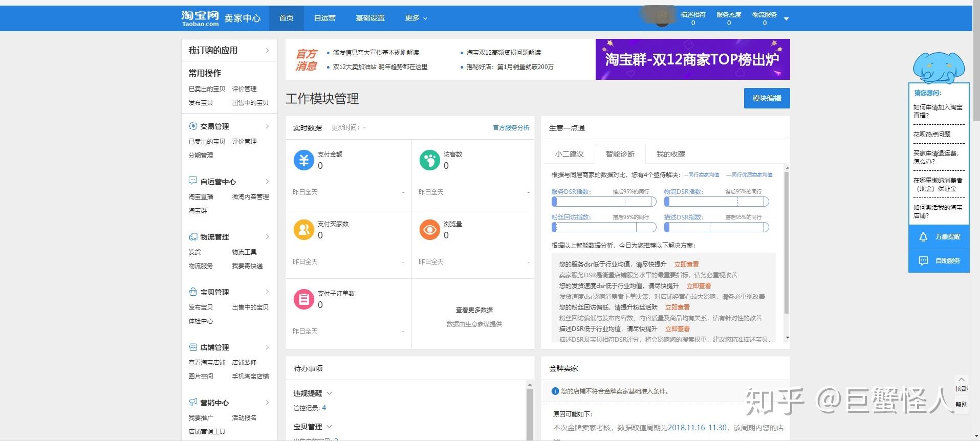Open the account dropdown arrow beside 物流服务
Screen dimensions: 980x441
click(x=787, y=19)
